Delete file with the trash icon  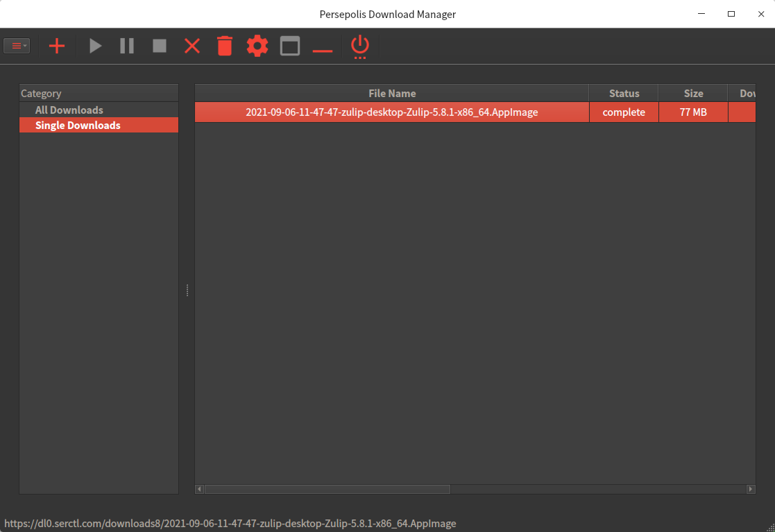225,46
